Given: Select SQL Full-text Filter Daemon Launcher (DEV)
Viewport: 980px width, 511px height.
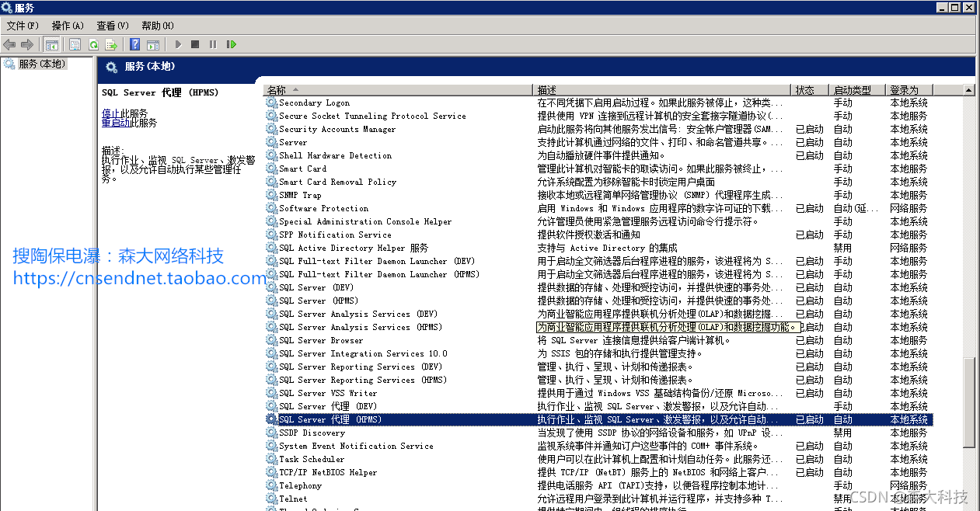Looking at the screenshot, I should click(x=377, y=261).
